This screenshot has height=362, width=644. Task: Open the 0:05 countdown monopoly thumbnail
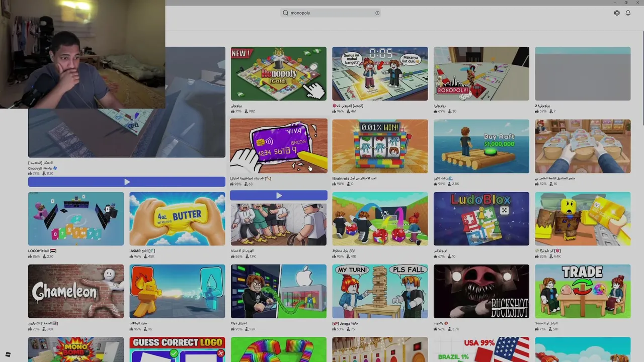(x=380, y=74)
